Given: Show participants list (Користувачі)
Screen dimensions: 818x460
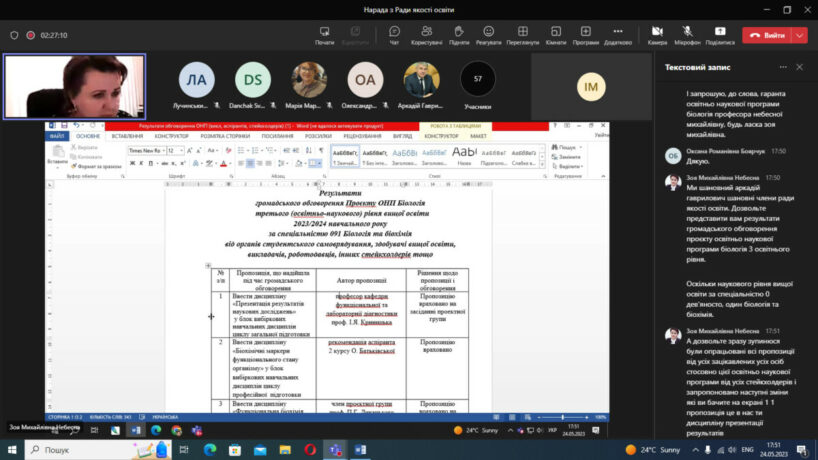Looking at the screenshot, I should pyautogui.click(x=426, y=34).
